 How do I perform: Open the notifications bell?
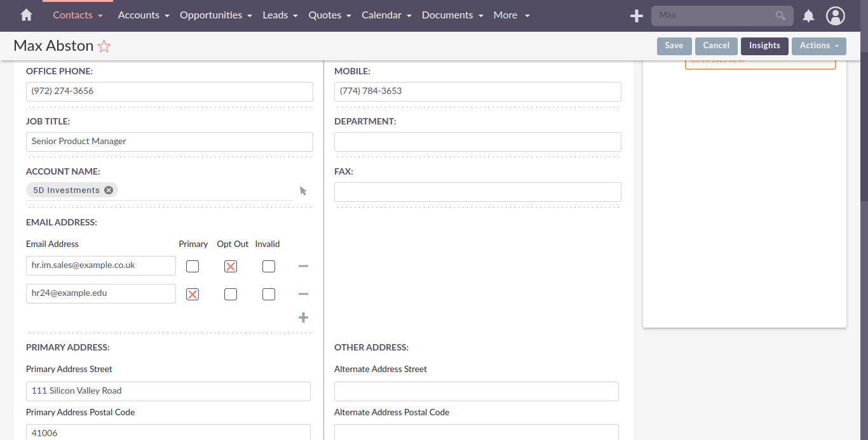pos(808,16)
